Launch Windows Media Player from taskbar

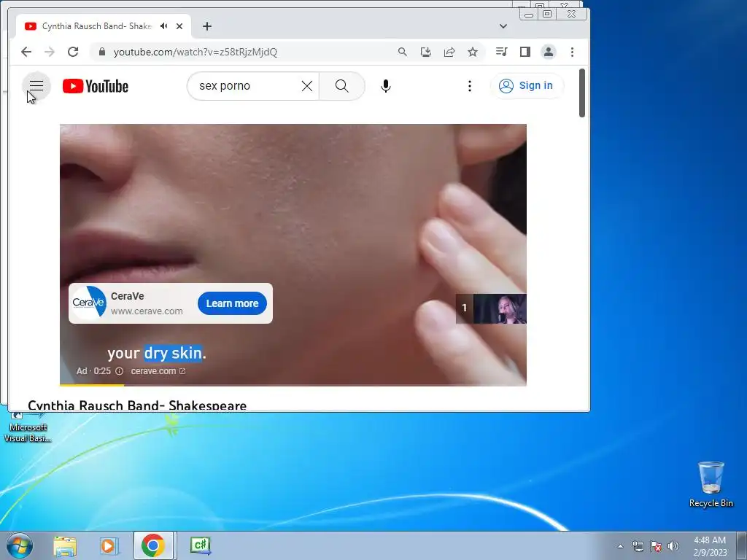click(109, 545)
